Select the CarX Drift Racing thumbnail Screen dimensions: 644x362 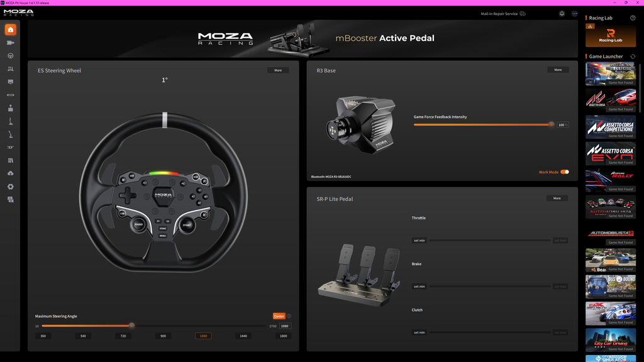[610, 314]
